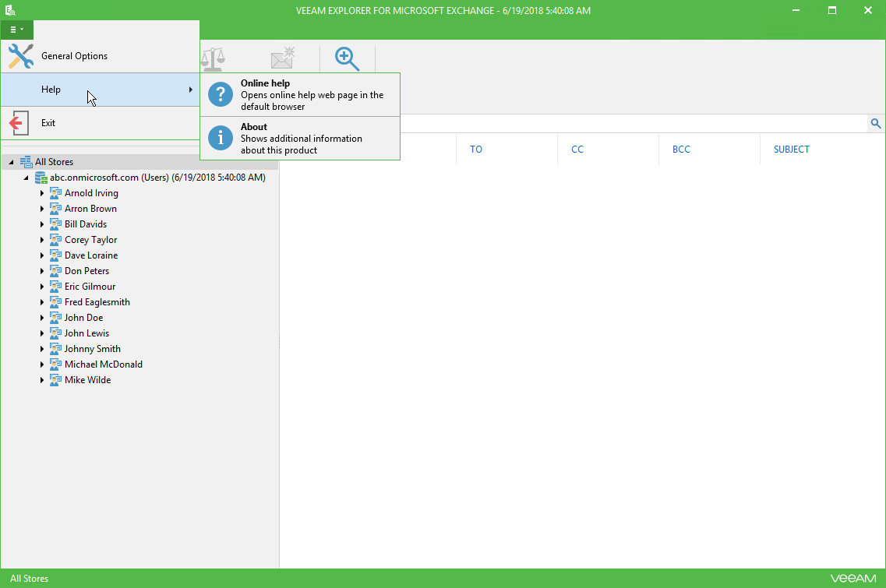Click the mailbox icon beside Johnny Smith
The image size is (886, 588).
(55, 348)
